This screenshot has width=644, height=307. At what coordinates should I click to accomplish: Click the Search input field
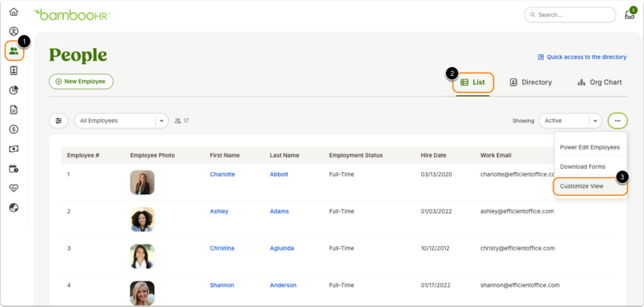(570, 15)
